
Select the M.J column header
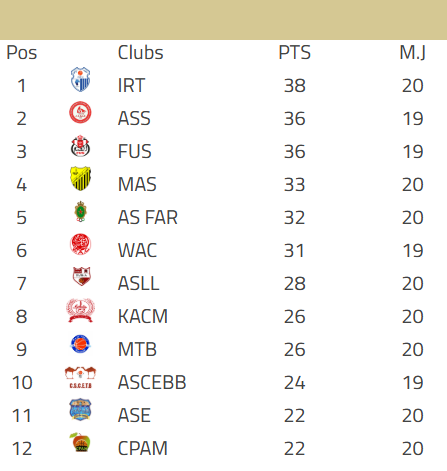(413, 52)
